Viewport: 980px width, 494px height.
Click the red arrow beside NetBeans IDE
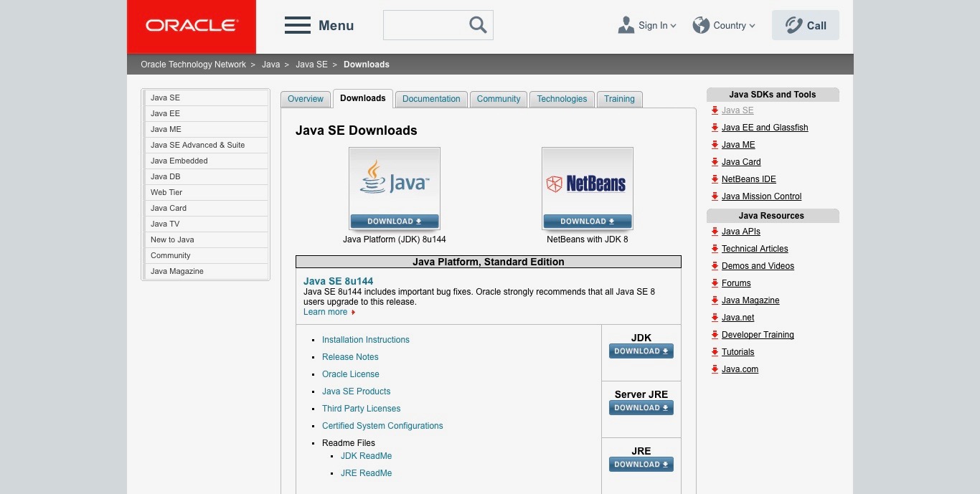point(715,179)
